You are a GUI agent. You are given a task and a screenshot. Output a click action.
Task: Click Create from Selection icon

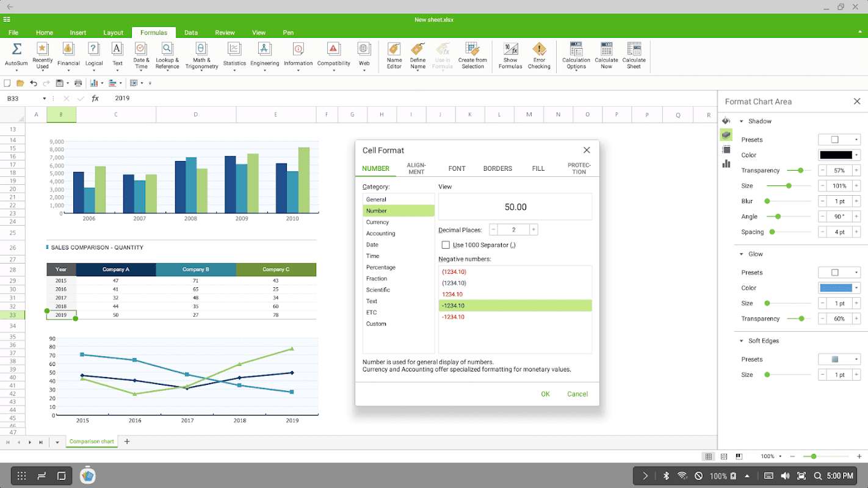pyautogui.click(x=472, y=50)
